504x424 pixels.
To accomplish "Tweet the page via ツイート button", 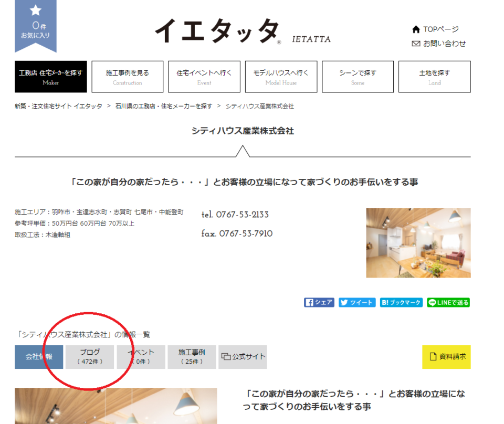I will click(357, 302).
